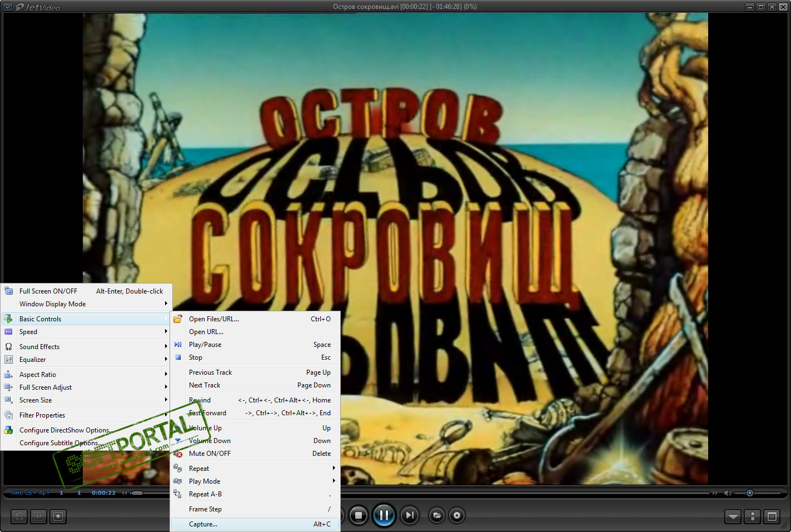This screenshot has height=532, width=791.
Task: Click the rewind arrows at the seek bar start
Action: [125, 493]
